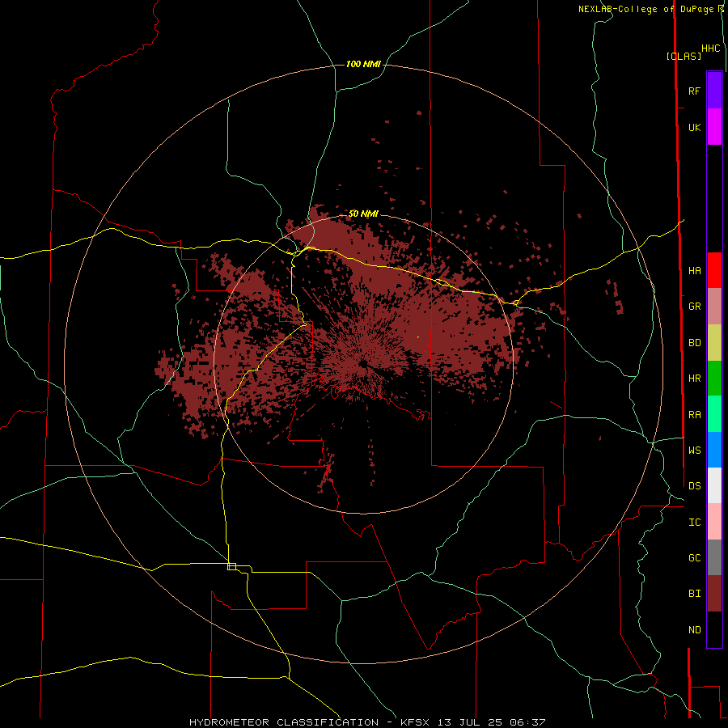728x728 pixels.
Task: Click the DS white legend swatch
Action: click(714, 485)
